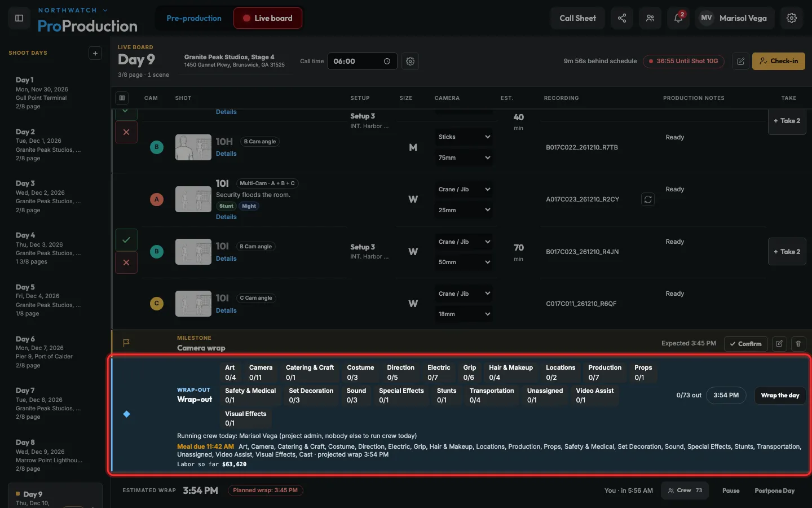
Task: Open the 18mm lens dropdown
Action: 464,314
